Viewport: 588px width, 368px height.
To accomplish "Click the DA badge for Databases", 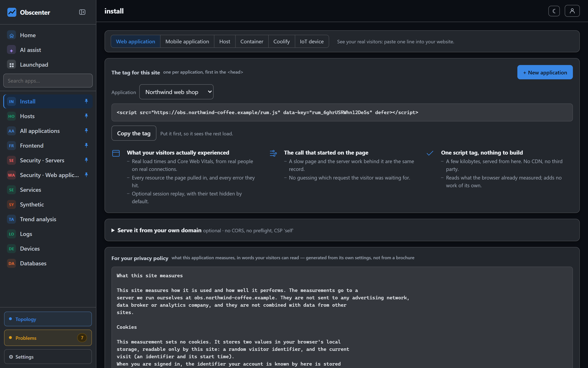I will (x=11, y=264).
